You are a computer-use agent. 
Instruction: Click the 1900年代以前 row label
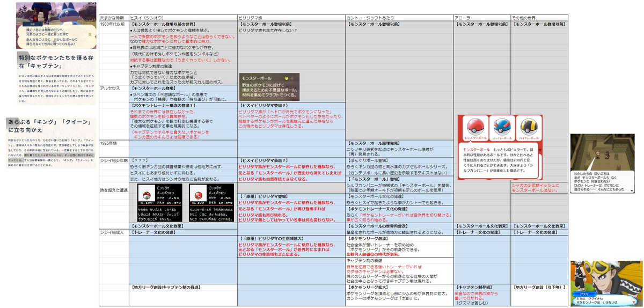click(114, 24)
